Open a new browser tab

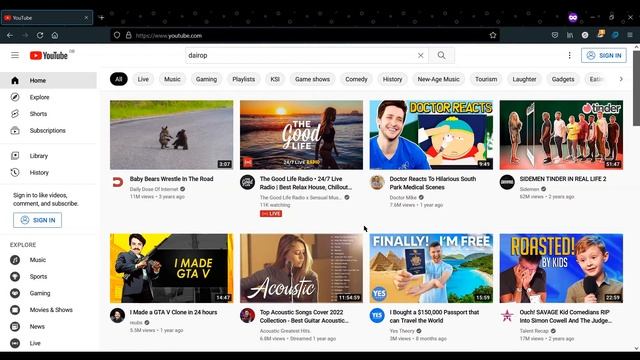101,18
